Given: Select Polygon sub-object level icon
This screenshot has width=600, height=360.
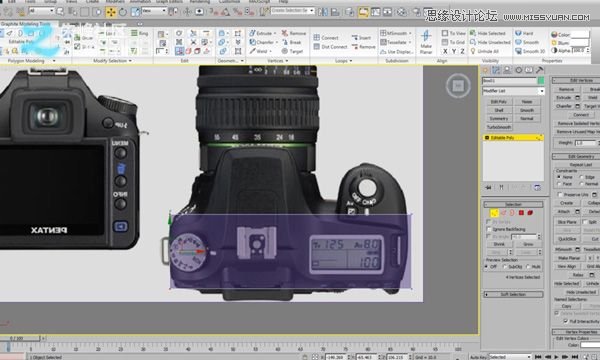Looking at the screenshot, I should click(521, 213).
